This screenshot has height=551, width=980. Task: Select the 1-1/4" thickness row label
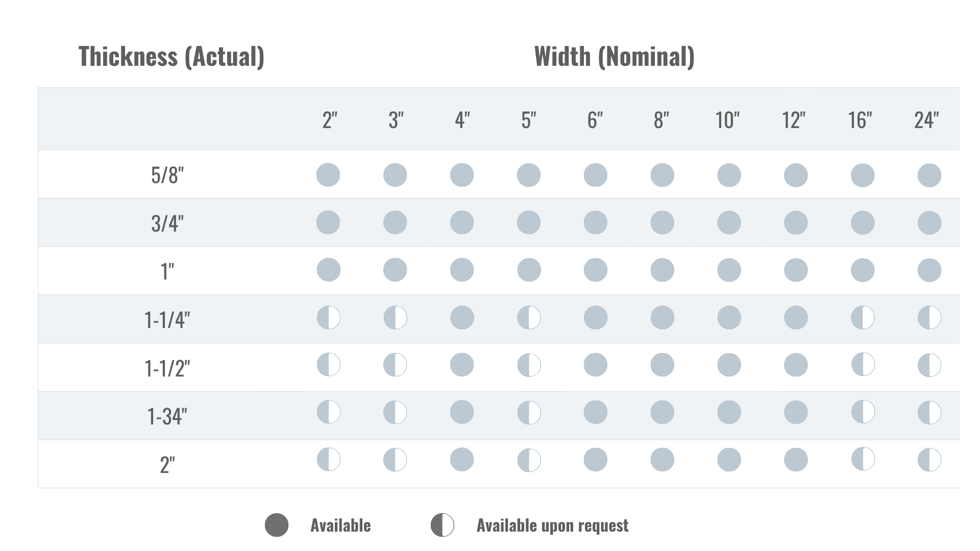pyautogui.click(x=167, y=320)
